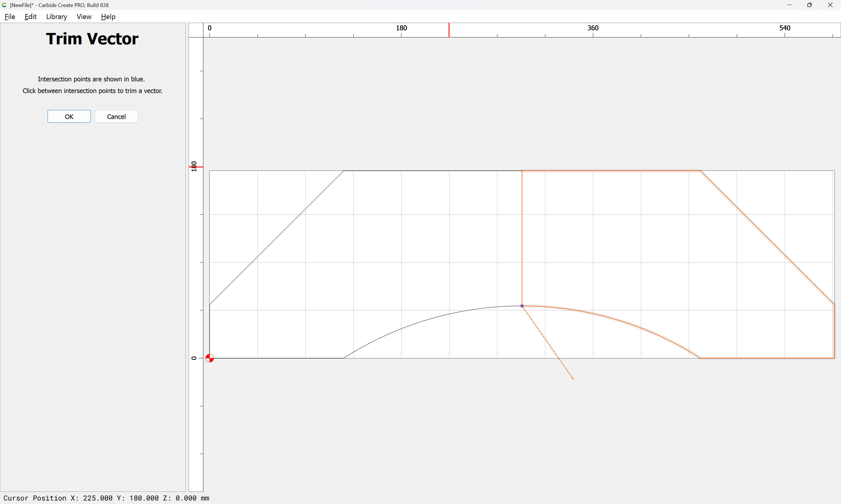Click the orange diagonal line at upper right
841x504 pixels.
coord(767,237)
